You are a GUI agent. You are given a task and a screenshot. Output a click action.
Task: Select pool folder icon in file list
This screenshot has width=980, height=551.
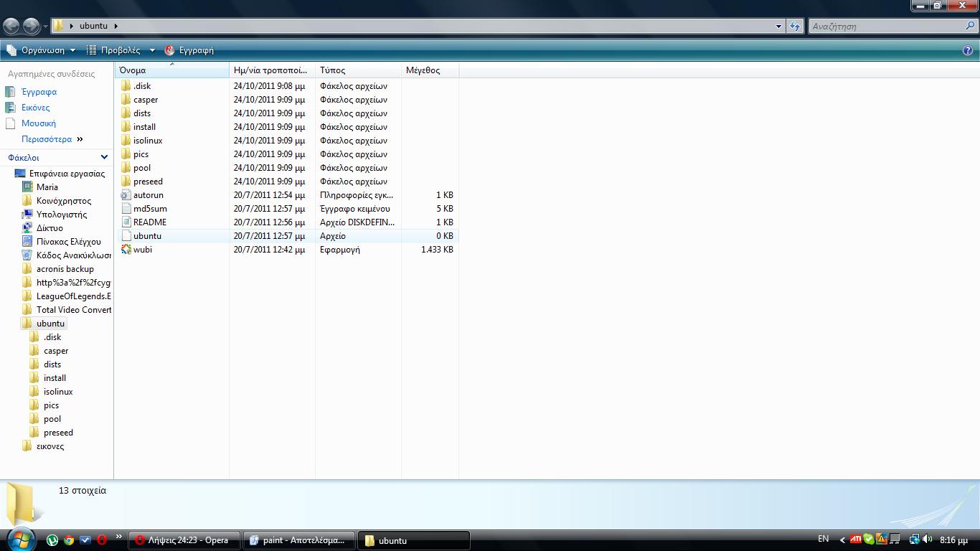click(126, 168)
